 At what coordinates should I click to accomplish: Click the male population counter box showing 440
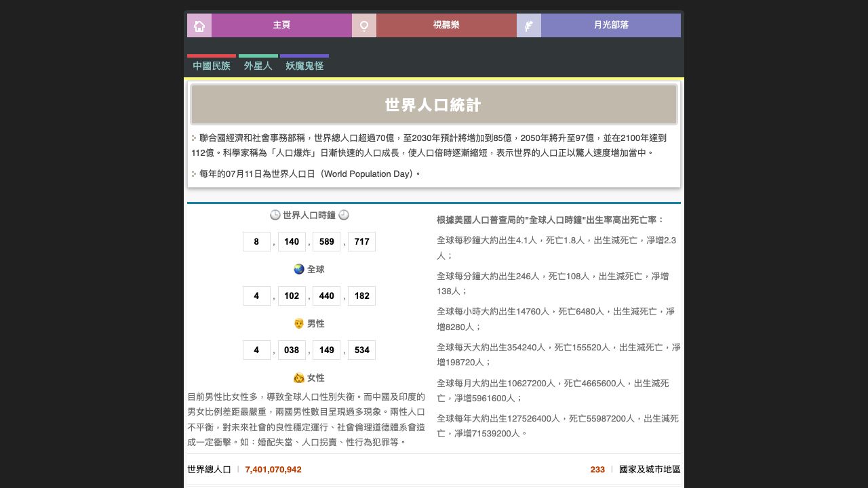tap(326, 296)
